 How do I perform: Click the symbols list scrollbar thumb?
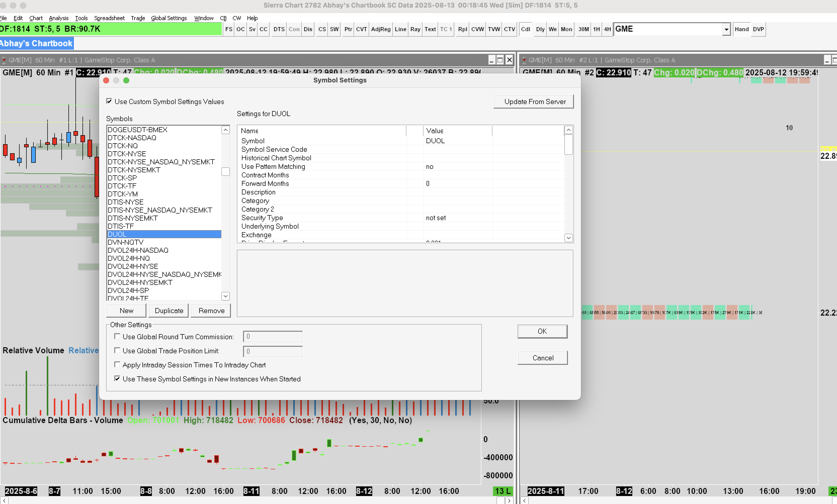(x=226, y=172)
